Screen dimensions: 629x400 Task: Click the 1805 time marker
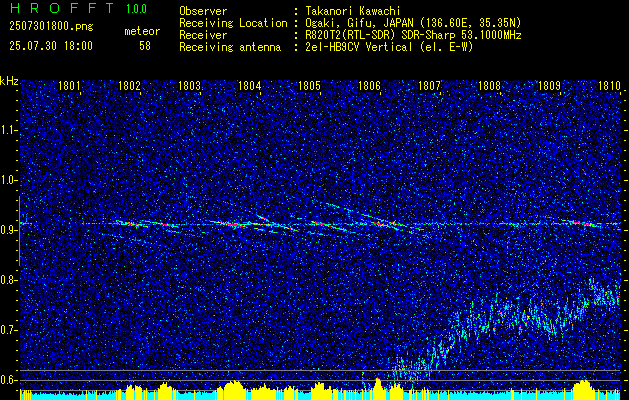[x=309, y=86]
